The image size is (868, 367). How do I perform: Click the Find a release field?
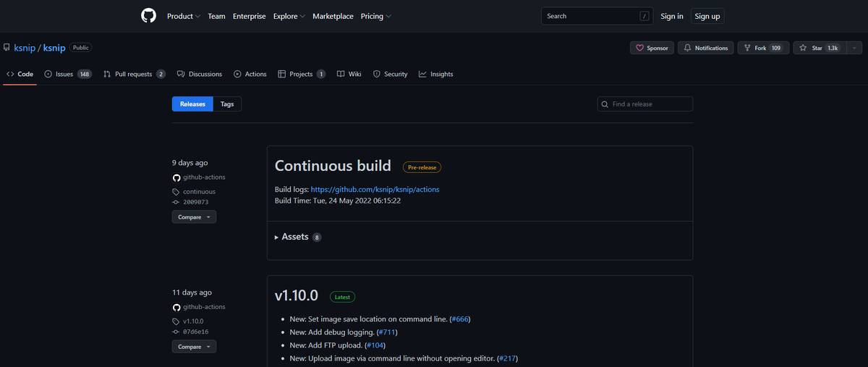(645, 104)
